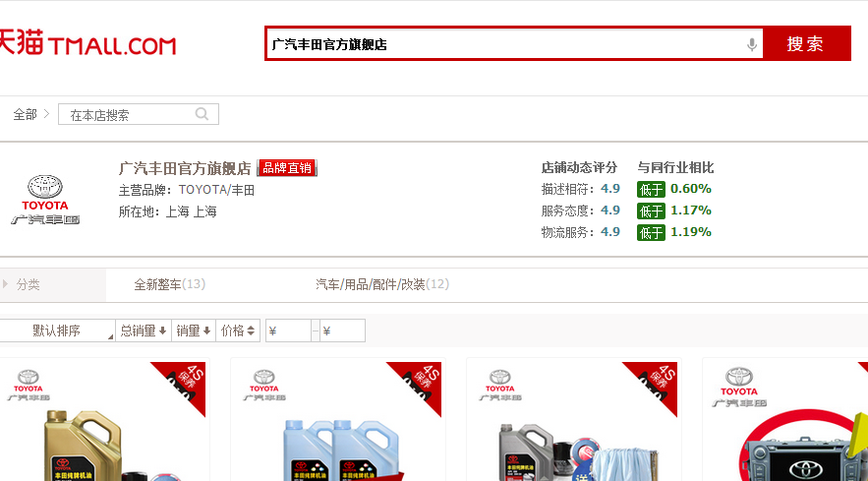This screenshot has width=868, height=481.
Task: Sort by 总销量 descending
Action: (x=144, y=331)
